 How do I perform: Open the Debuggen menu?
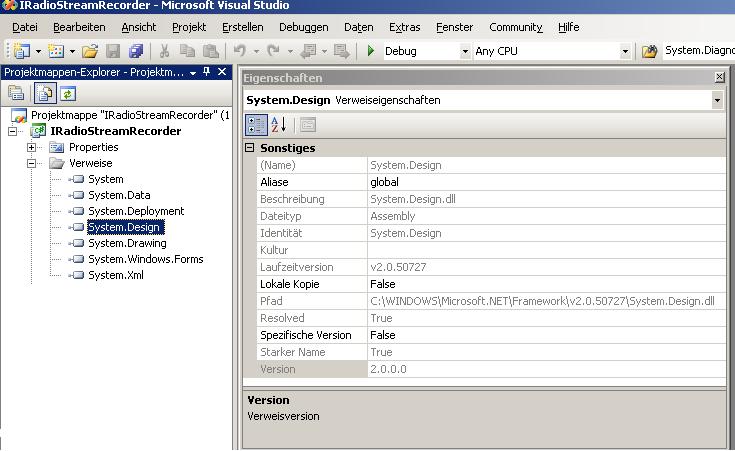(x=304, y=27)
